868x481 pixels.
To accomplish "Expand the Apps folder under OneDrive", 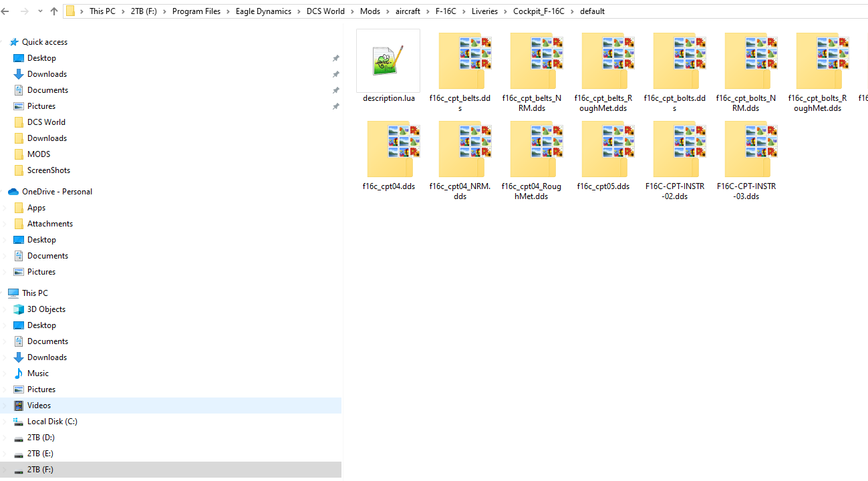I will (5, 208).
